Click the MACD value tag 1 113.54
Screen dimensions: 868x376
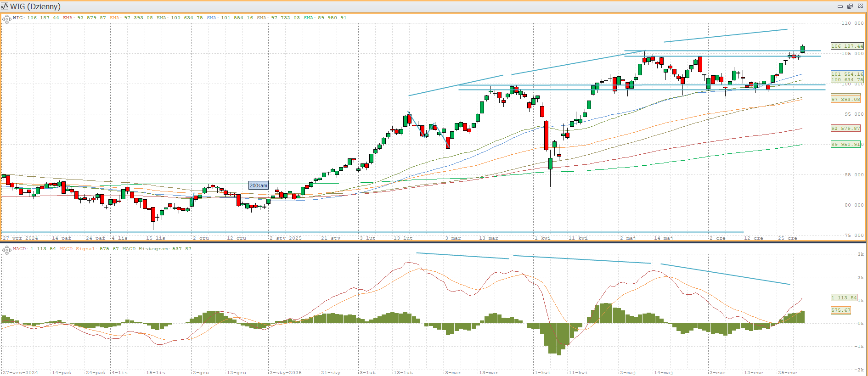point(844,297)
